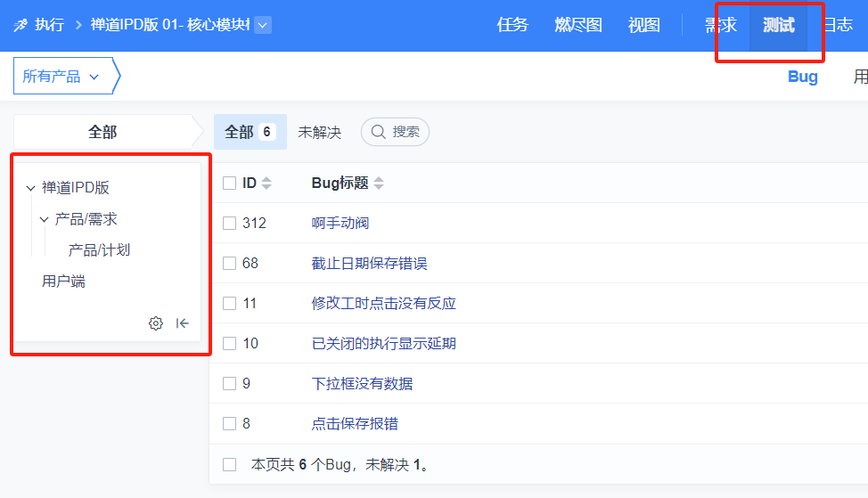The height and width of the screenshot is (498, 868).
Task: Open the 测试 tab
Action: pos(778,25)
